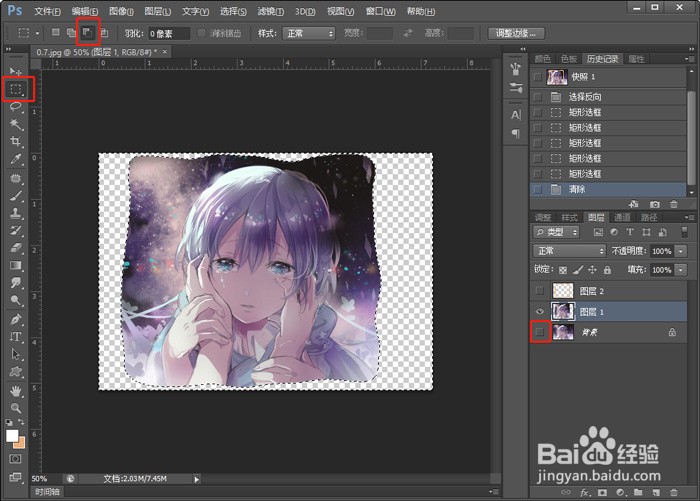Select the Gradient tool

tap(16, 266)
